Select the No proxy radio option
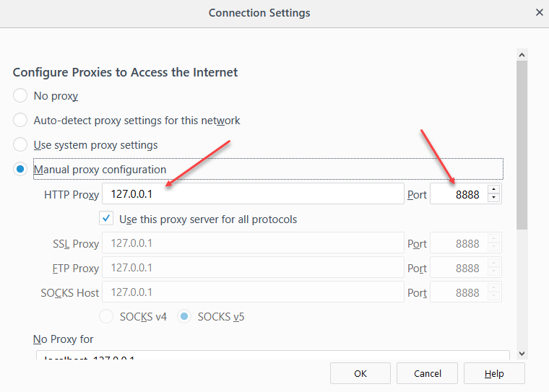The height and width of the screenshot is (392, 549). pos(21,96)
